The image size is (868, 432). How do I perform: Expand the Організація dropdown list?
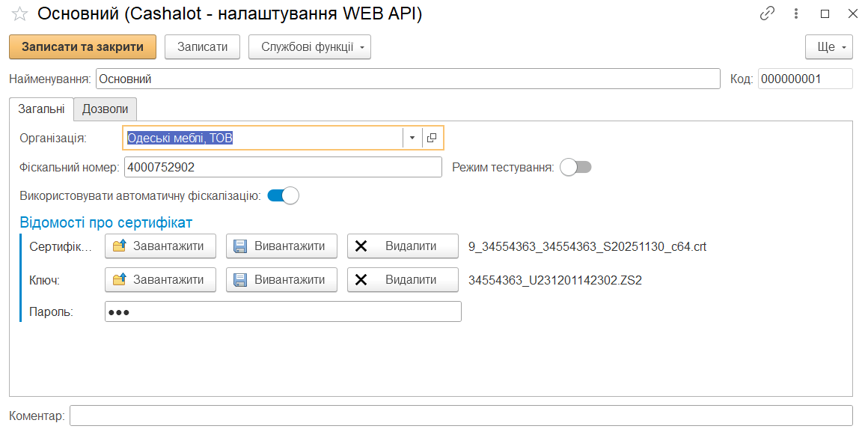pyautogui.click(x=412, y=138)
